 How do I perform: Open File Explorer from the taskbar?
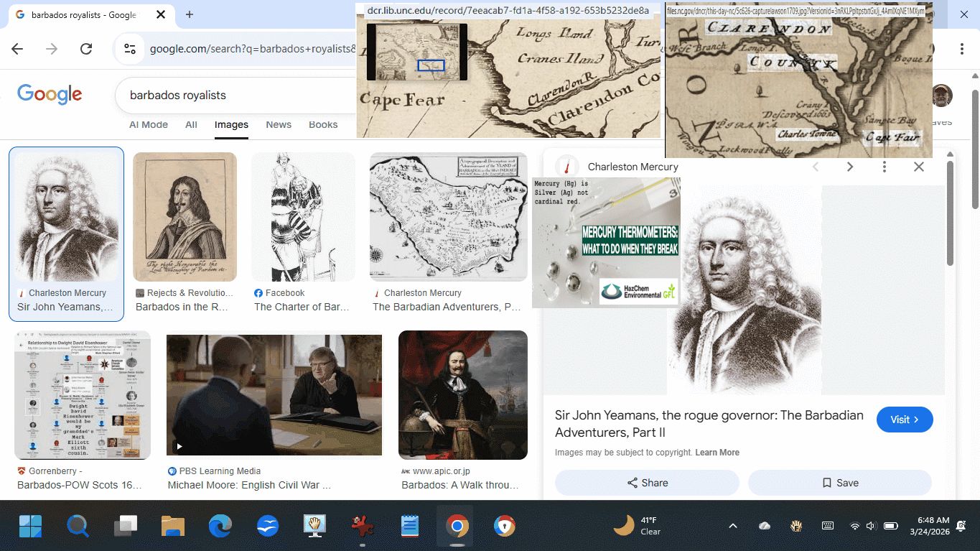[173, 527]
